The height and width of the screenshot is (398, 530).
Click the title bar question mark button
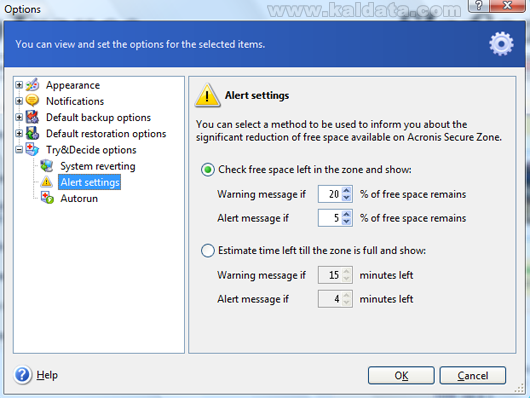[479, 5]
